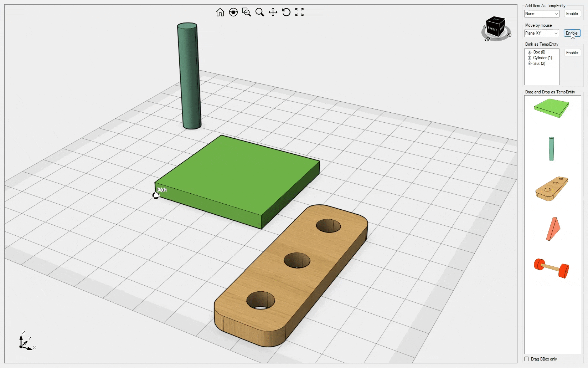Select the Zoom magnifier tool
This screenshot has width=588, height=368.
(260, 12)
